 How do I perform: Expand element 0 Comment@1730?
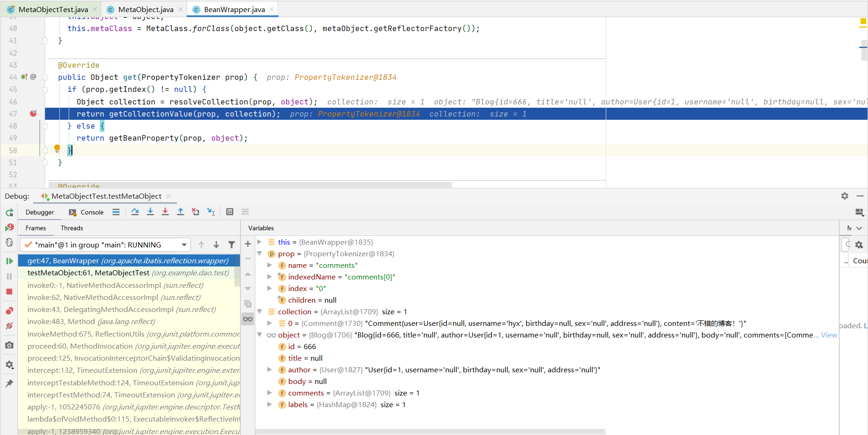pyautogui.click(x=270, y=323)
